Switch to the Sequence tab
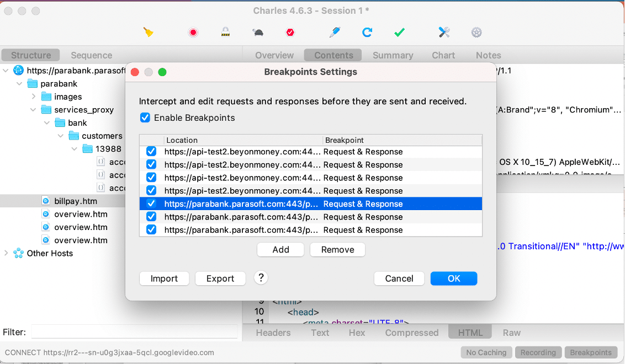This screenshot has height=364, width=625. [91, 55]
